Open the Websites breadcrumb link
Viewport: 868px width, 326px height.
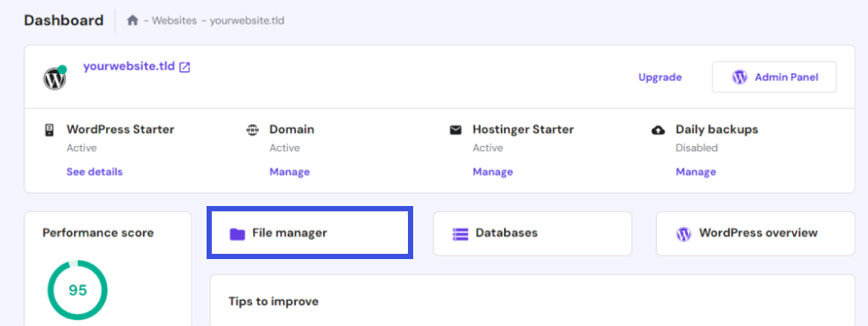174,21
